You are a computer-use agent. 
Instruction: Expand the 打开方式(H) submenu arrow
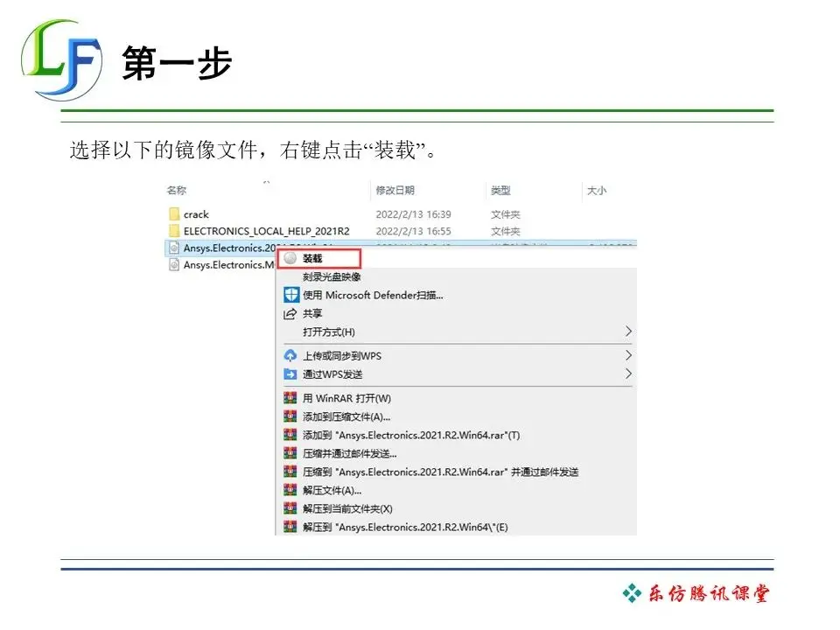point(628,332)
